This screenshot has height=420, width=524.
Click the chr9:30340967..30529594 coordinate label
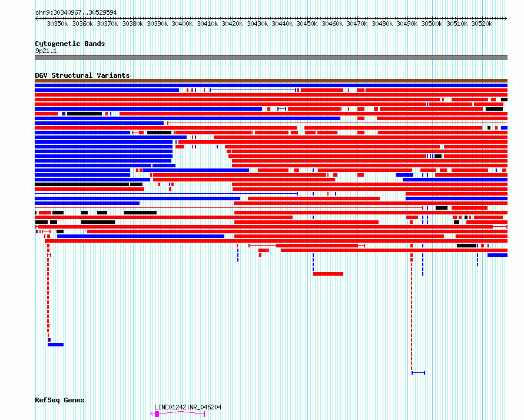pyautogui.click(x=76, y=12)
